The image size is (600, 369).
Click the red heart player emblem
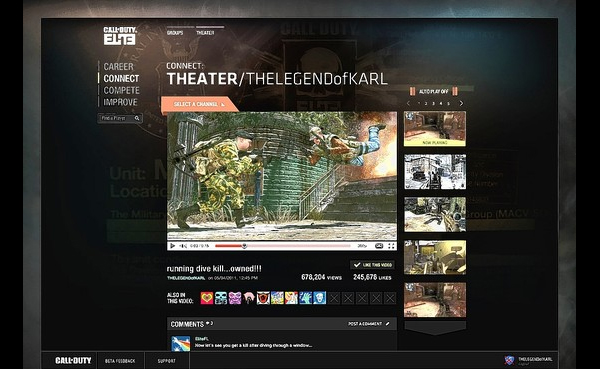[207, 298]
